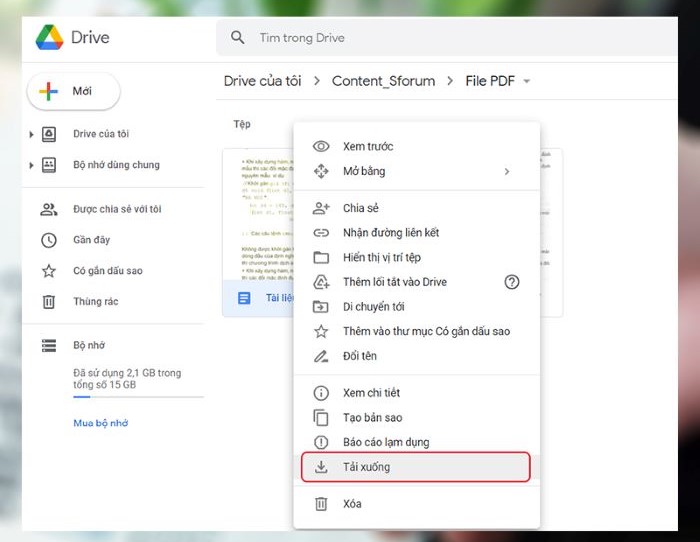
Task: Choose the 'Tải xuống' download entry
Action: [x=416, y=467]
